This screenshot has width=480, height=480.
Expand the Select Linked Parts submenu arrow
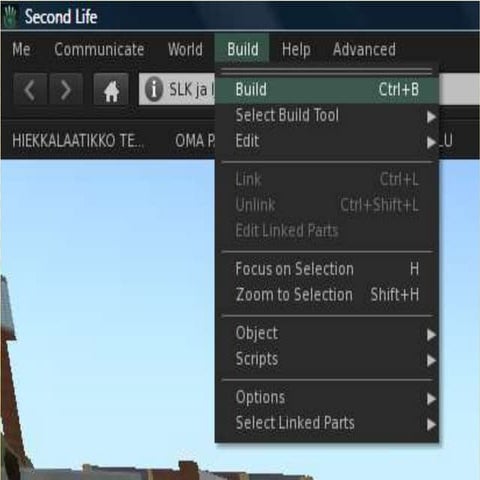[x=431, y=424]
